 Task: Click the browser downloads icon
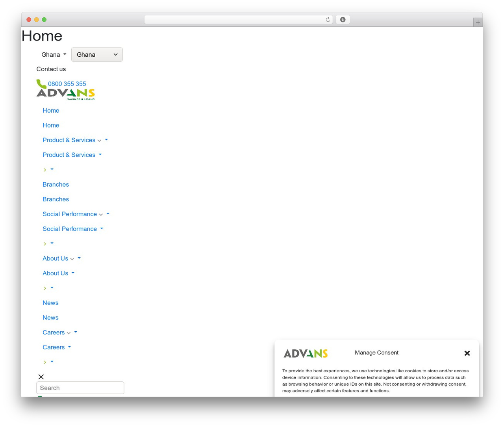tap(343, 20)
